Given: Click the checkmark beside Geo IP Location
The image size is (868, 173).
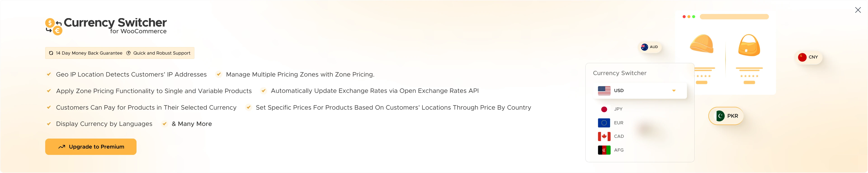Looking at the screenshot, I should (49, 74).
